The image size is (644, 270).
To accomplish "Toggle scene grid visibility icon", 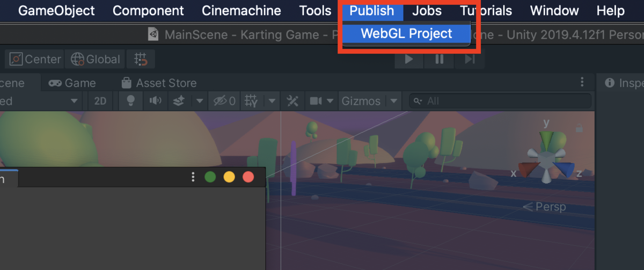I will [x=251, y=101].
